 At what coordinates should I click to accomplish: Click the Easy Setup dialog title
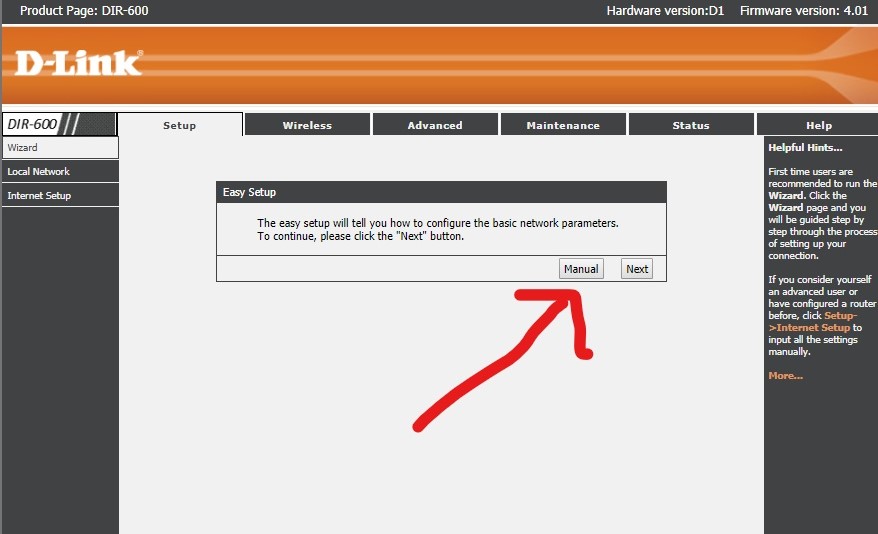pos(249,192)
